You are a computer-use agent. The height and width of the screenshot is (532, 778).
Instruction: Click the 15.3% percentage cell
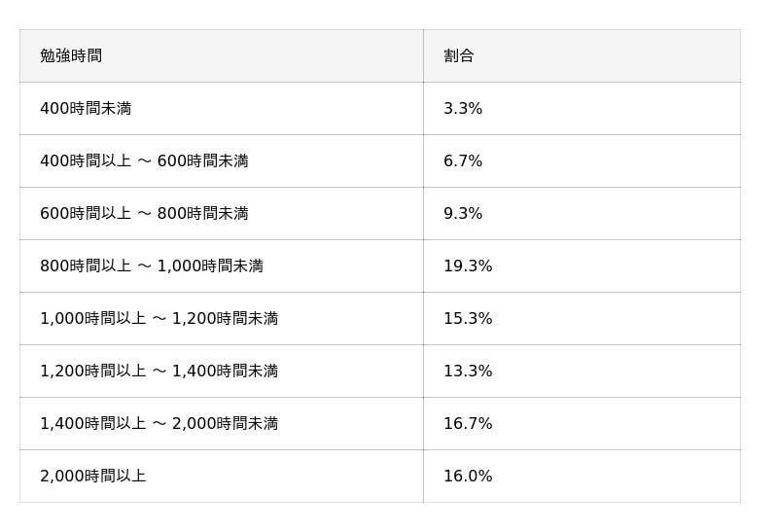[468, 319]
